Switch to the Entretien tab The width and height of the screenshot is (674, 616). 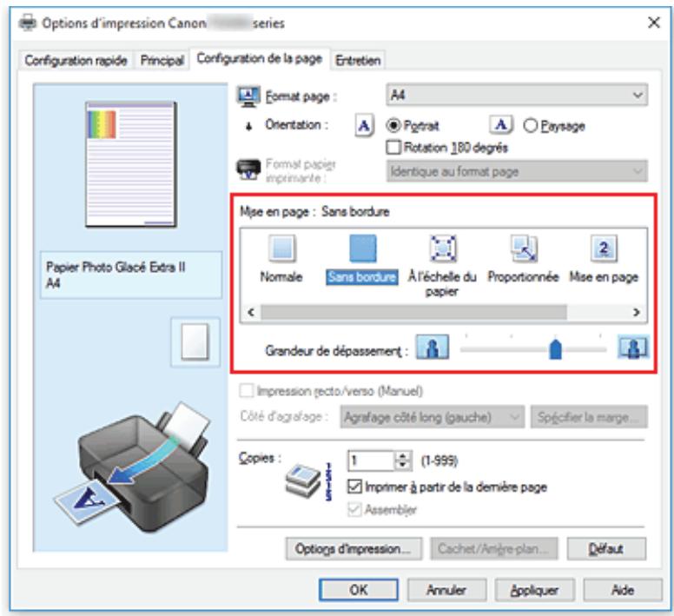click(x=358, y=60)
